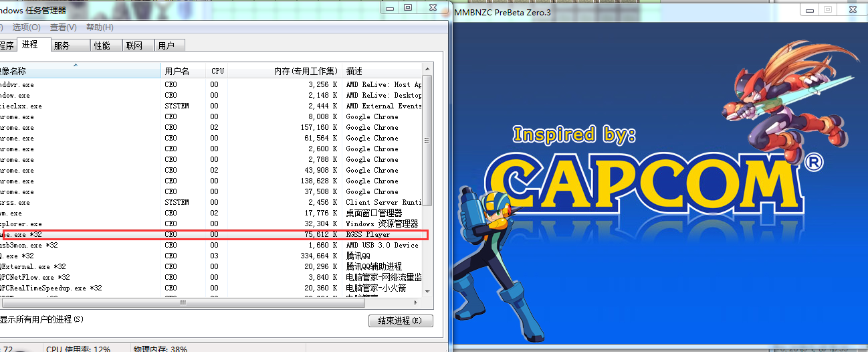
Task: Select the AMD ReLive: Desktop process row
Action: point(211,96)
